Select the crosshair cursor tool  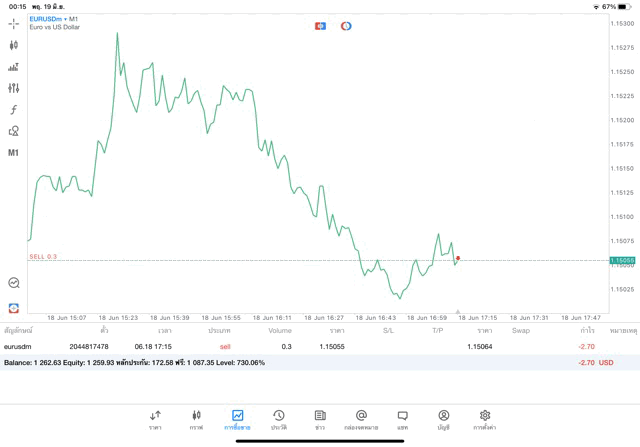click(x=13, y=23)
